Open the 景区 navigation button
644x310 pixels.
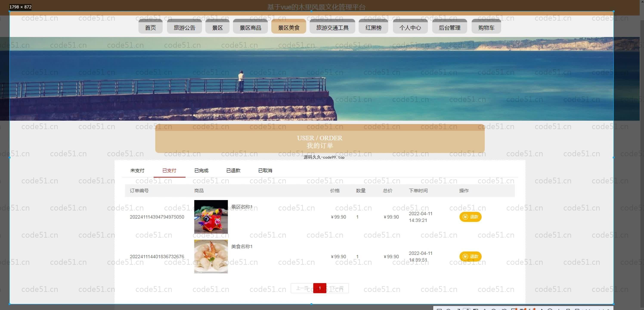[x=217, y=28]
